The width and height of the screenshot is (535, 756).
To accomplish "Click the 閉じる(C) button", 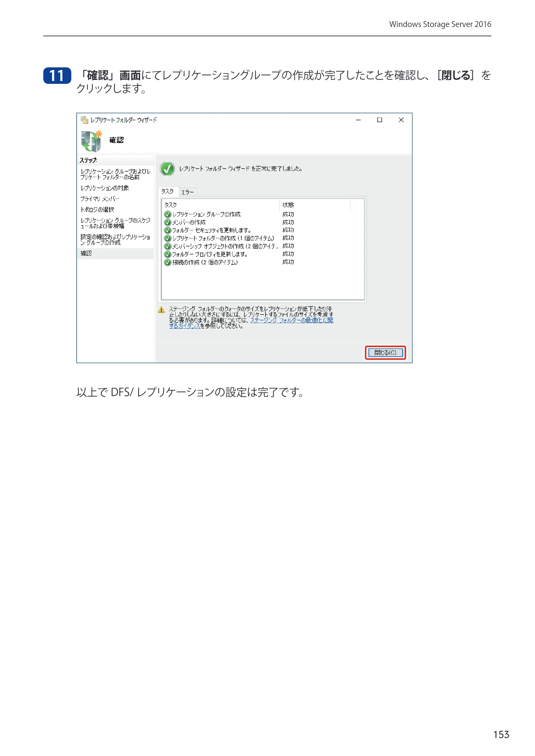I will tap(385, 353).
